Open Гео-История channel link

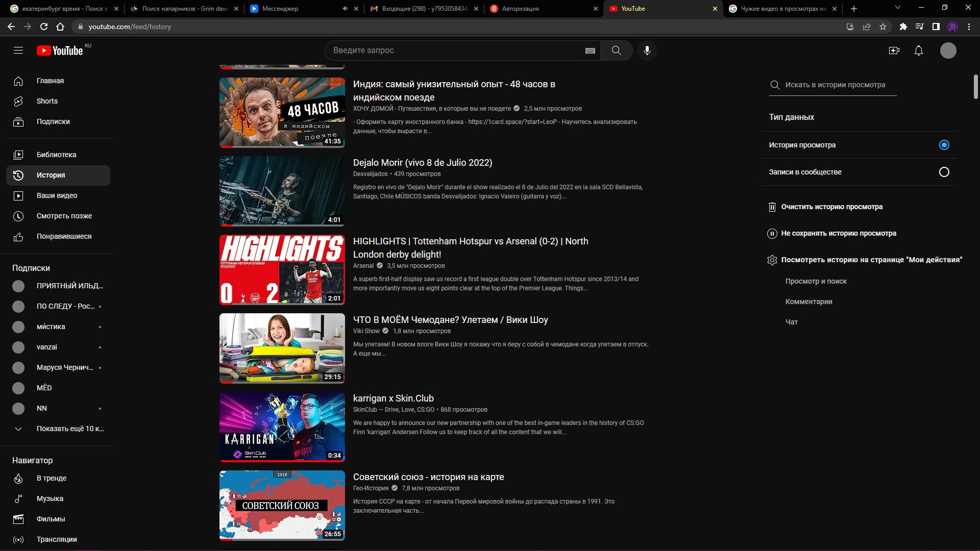click(371, 488)
